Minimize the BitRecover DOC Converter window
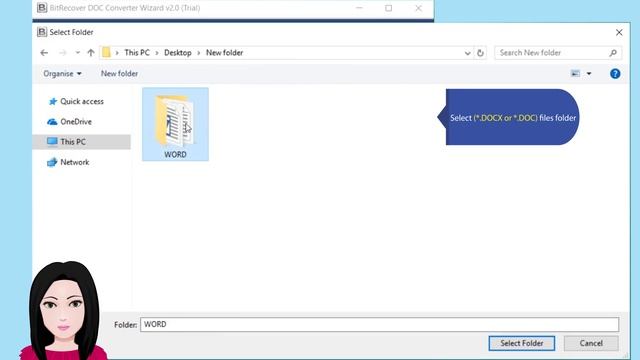 click(359, 8)
